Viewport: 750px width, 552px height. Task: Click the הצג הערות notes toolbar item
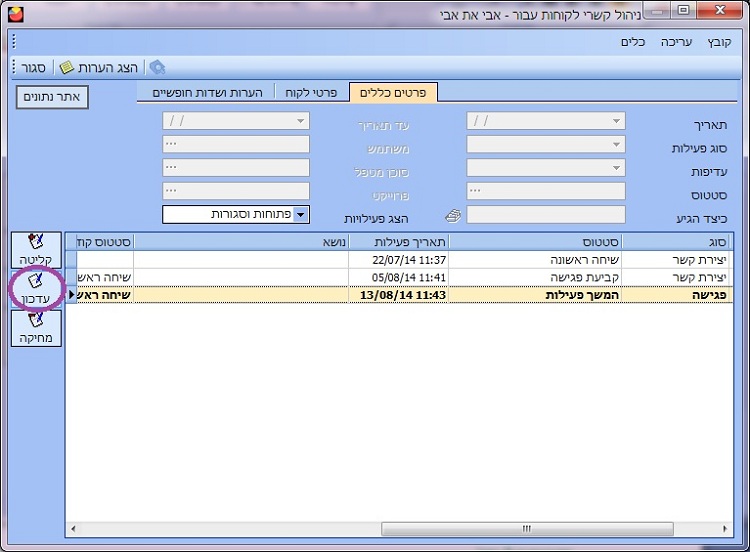[99, 67]
